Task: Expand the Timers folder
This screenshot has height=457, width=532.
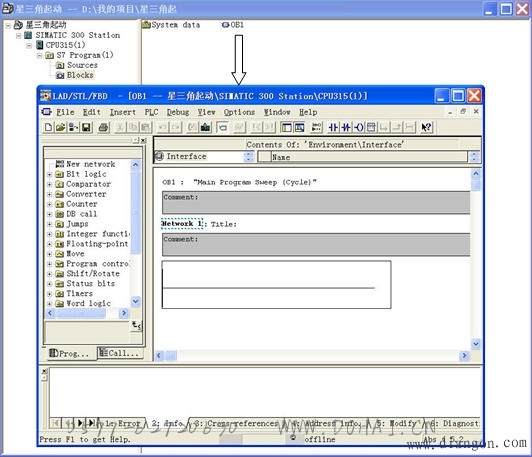Action: [x=50, y=294]
